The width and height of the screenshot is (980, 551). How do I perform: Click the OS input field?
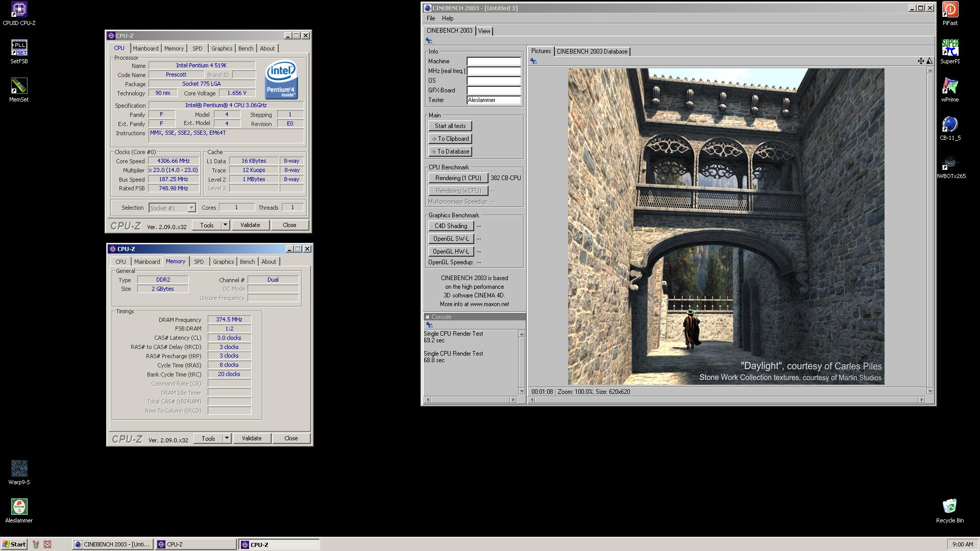tap(494, 81)
